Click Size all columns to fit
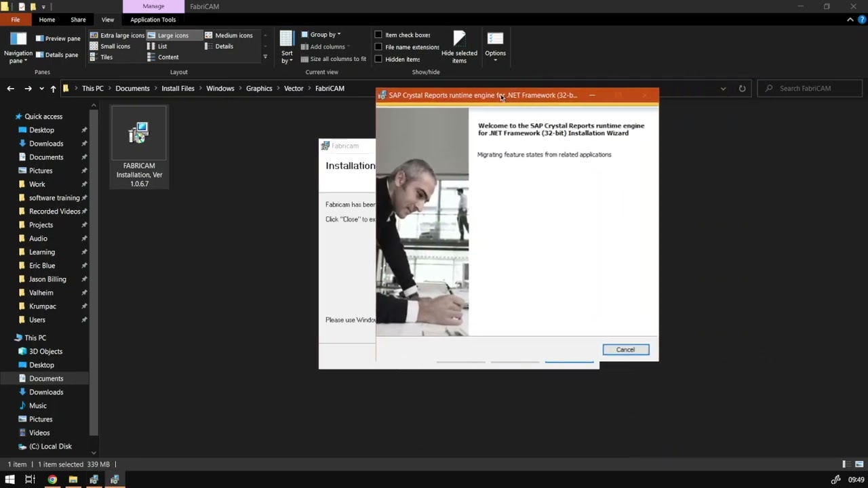 pyautogui.click(x=334, y=59)
